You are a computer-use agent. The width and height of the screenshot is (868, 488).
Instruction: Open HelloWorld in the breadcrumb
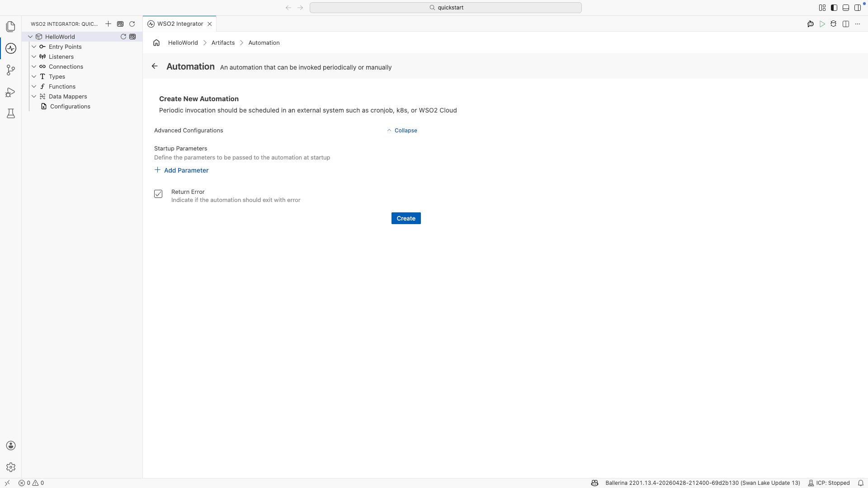pos(183,43)
